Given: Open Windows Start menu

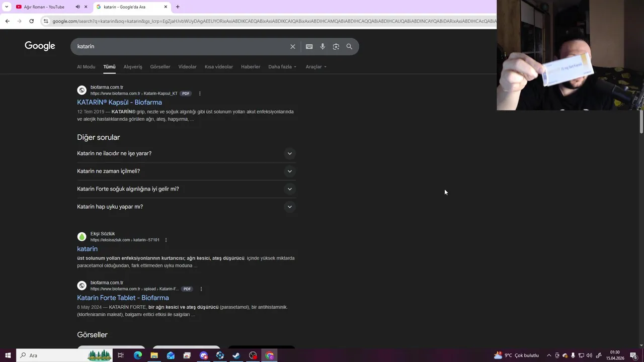Looking at the screenshot, I should pyautogui.click(x=8, y=355).
